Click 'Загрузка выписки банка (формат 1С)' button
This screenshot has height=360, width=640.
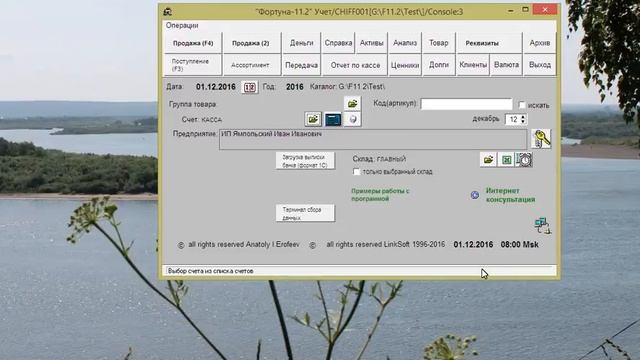[305, 161]
